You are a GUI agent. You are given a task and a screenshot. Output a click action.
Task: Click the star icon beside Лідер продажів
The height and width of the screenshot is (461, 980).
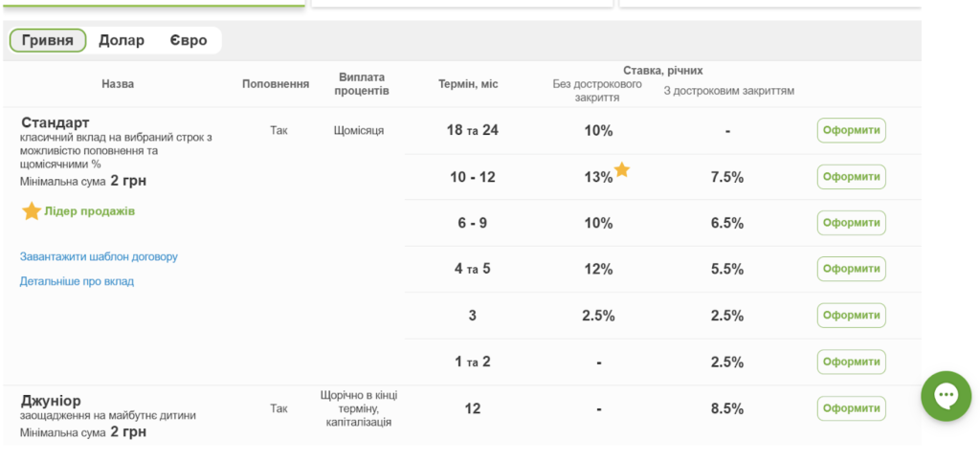pos(32,211)
